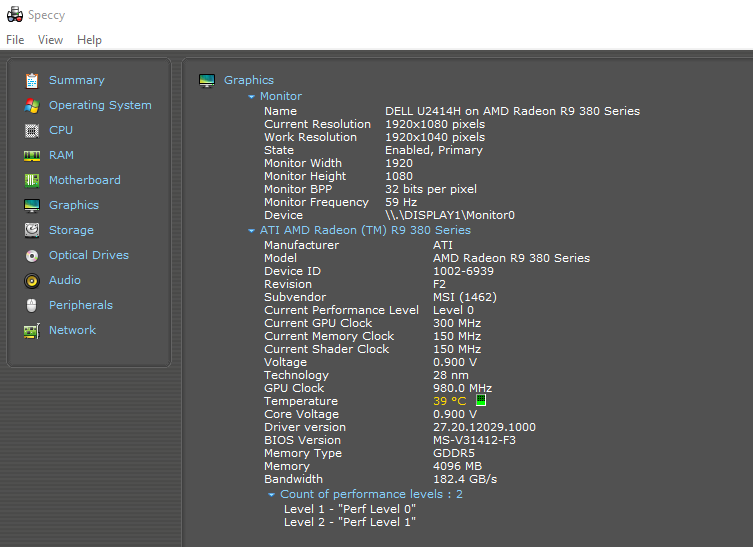Click the Peripherals mouse icon
Image resolution: width=753 pixels, height=547 pixels.
(x=32, y=305)
